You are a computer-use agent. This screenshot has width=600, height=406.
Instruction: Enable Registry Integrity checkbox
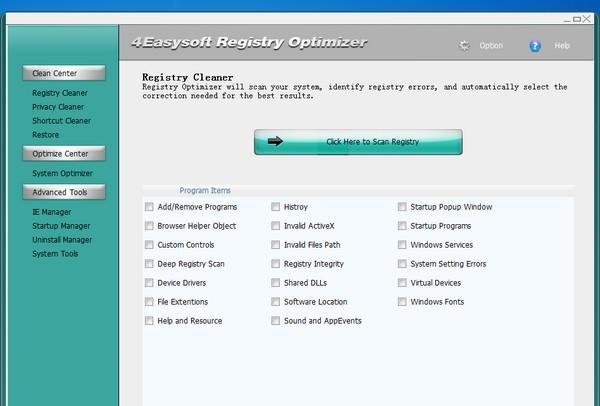276,264
